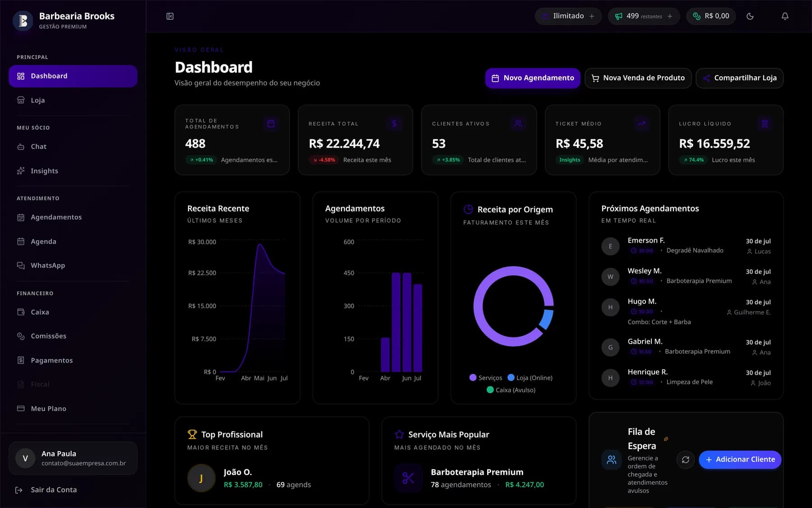Select Wesley M. appointment row
Image resolution: width=812 pixels, height=508 pixels.
click(x=686, y=276)
